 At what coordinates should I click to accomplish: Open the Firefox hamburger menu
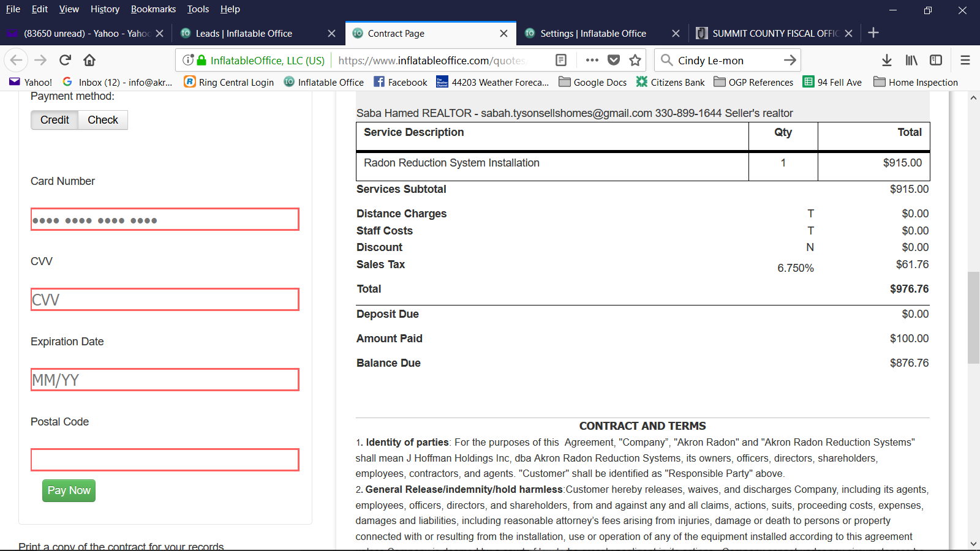click(965, 60)
